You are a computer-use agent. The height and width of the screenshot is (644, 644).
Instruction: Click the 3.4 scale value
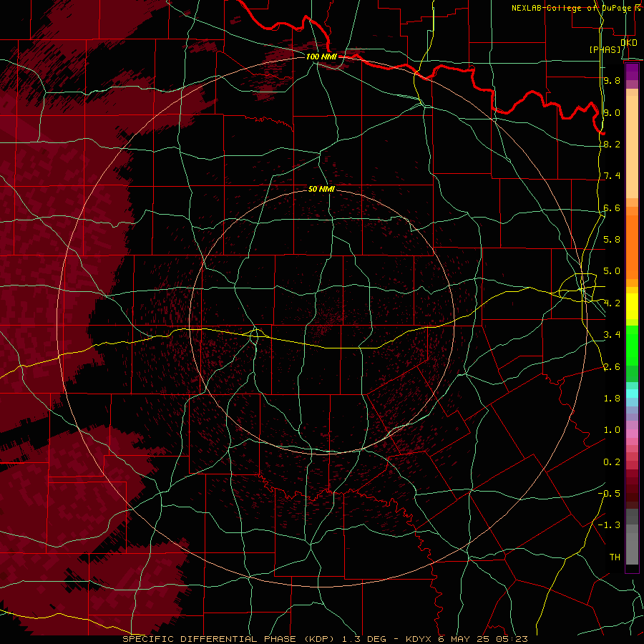[612, 335]
